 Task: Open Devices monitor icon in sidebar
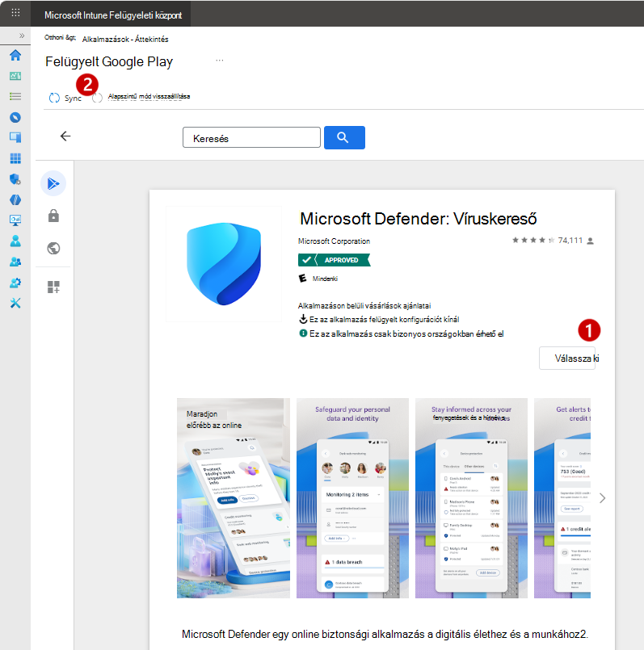coord(15,137)
